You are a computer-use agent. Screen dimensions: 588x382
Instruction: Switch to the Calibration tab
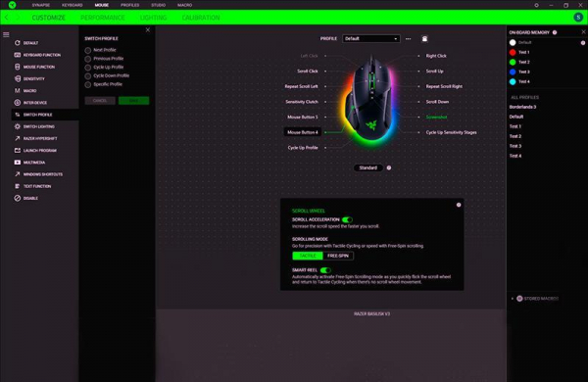(x=201, y=18)
